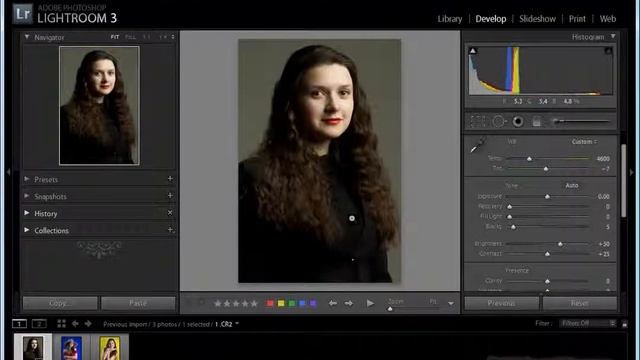Click the Paste button
This screenshot has width=640, height=360.
click(138, 303)
